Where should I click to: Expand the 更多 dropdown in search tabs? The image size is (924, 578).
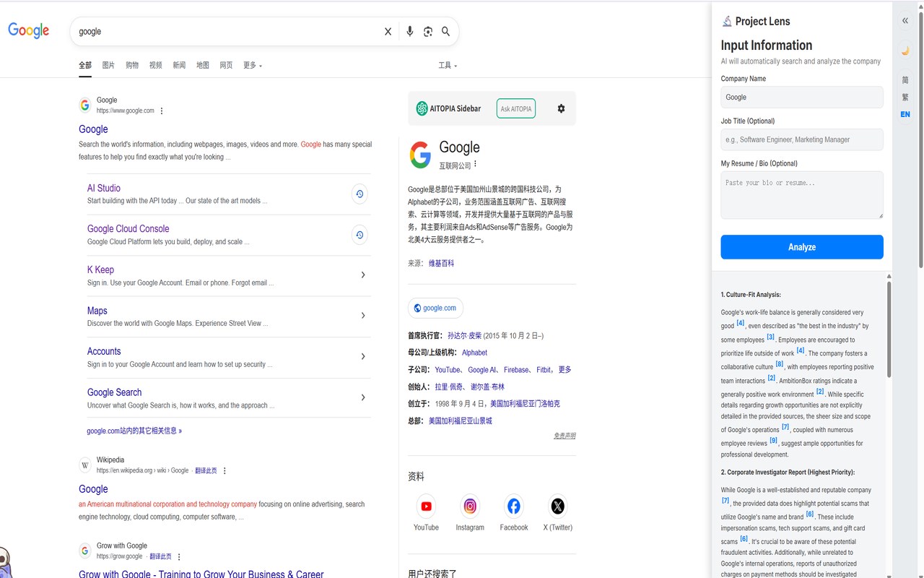click(253, 65)
